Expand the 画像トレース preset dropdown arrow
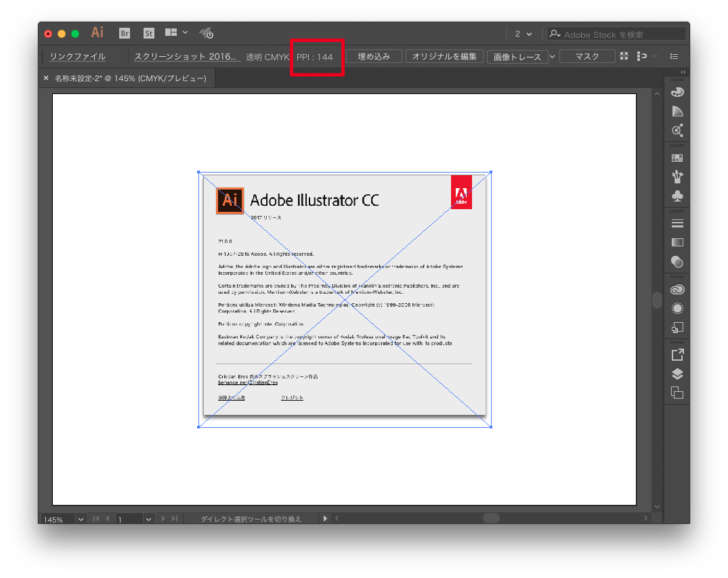This screenshot has height=578, width=728. (x=553, y=57)
